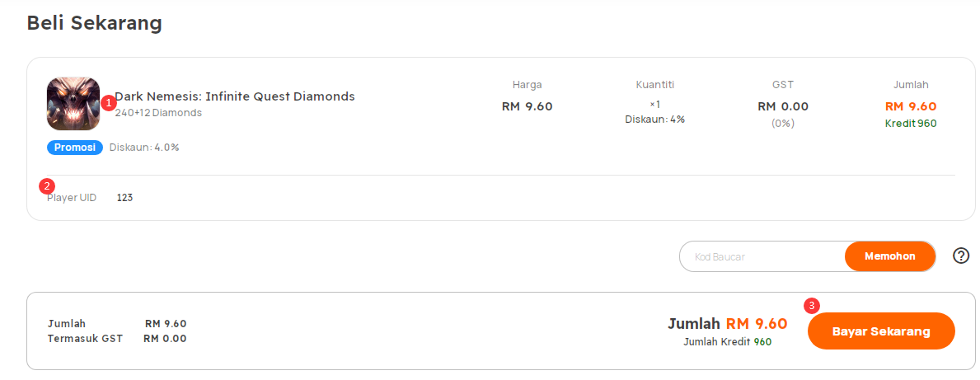Viewport: 980px width, 380px height.
Task: Click the Player UID value 123
Action: pyautogui.click(x=124, y=198)
